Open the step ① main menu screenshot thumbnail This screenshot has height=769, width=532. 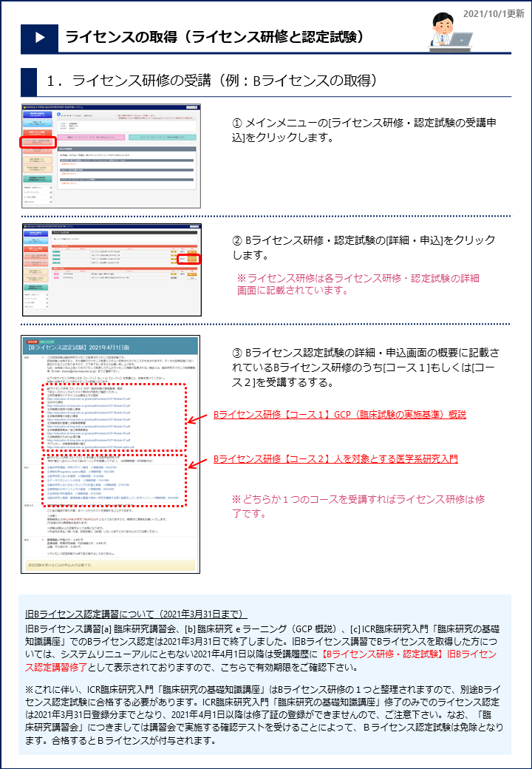pyautogui.click(x=111, y=156)
